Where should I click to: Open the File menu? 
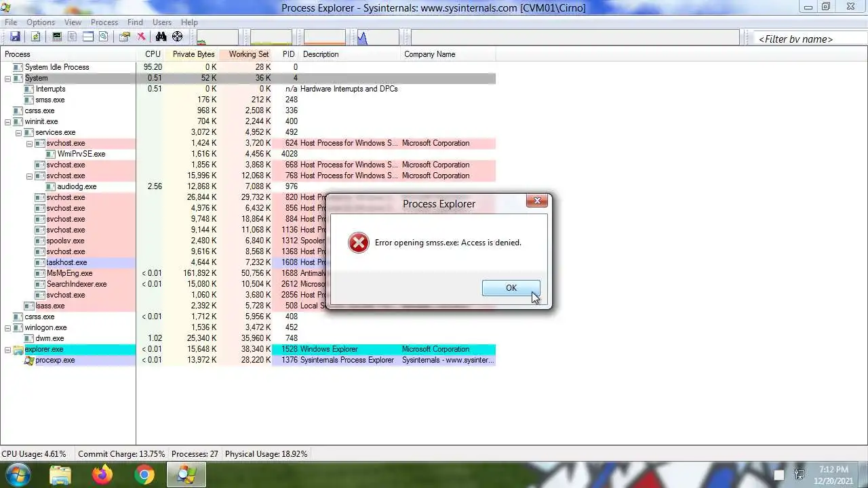11,22
